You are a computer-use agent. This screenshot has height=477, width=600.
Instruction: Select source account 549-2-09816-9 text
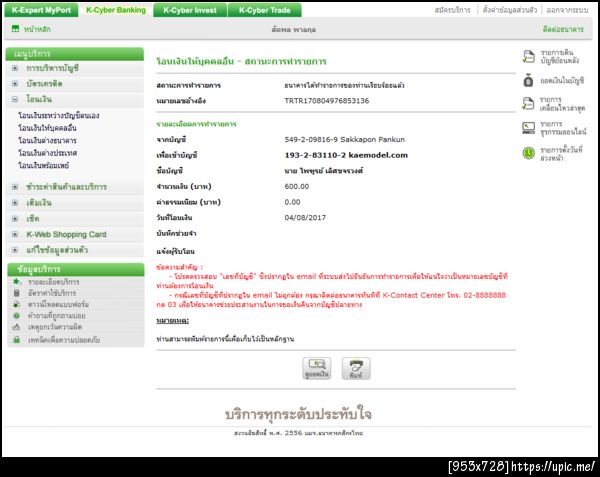click(311, 140)
